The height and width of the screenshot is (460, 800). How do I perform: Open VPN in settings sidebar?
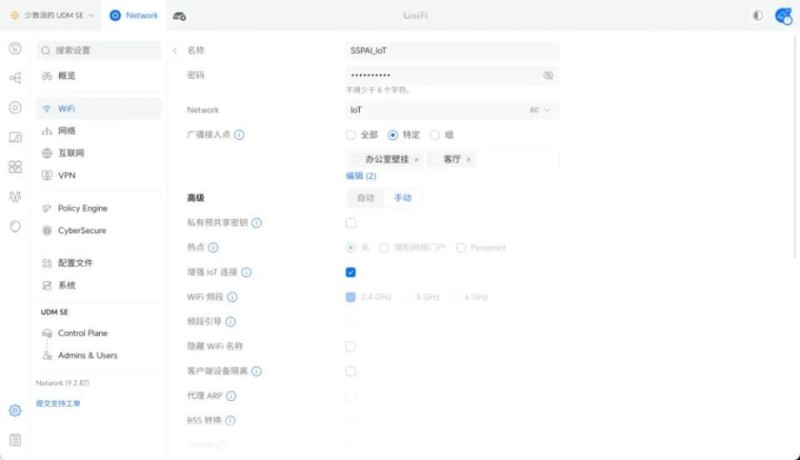[x=66, y=175]
